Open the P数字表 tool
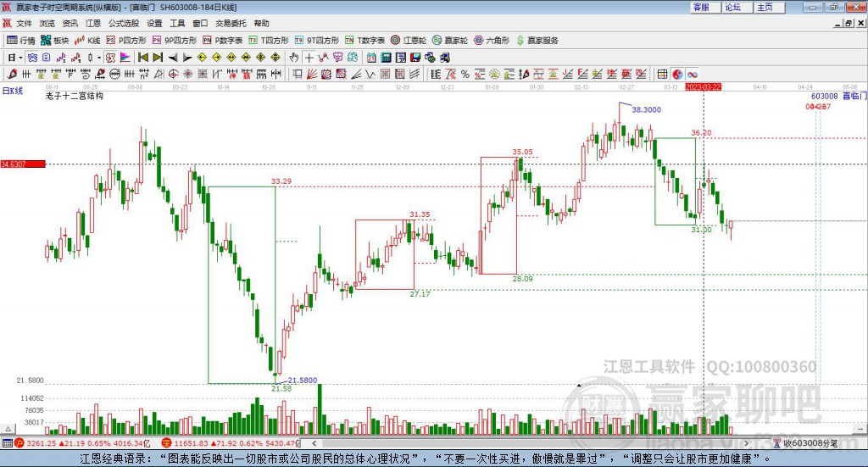 [x=223, y=41]
